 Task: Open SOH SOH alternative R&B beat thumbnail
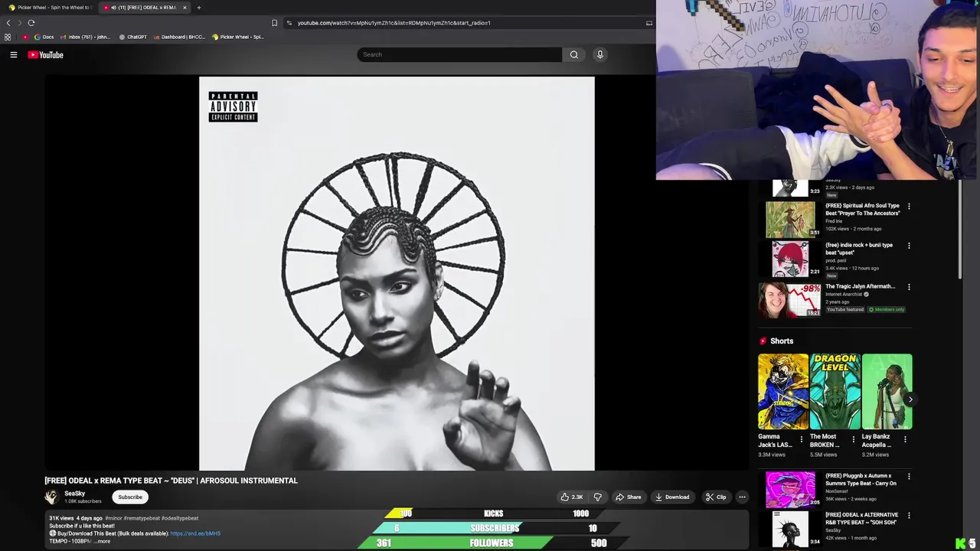(790, 529)
